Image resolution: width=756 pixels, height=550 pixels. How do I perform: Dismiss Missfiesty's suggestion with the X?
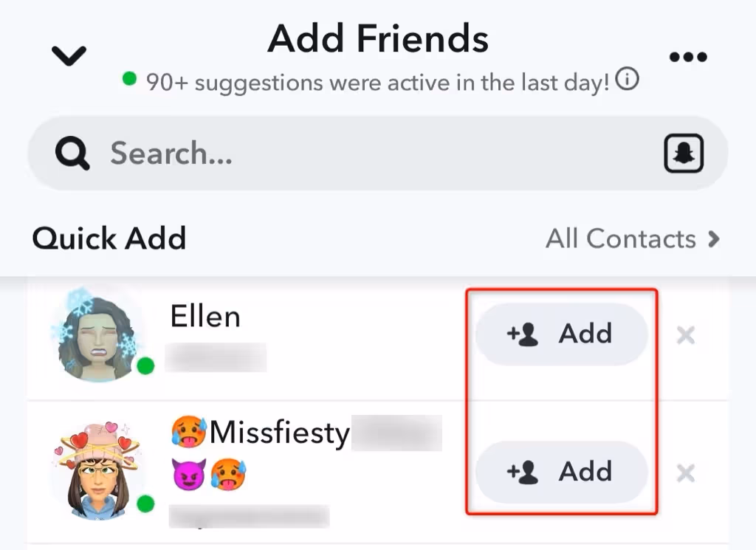click(x=686, y=473)
